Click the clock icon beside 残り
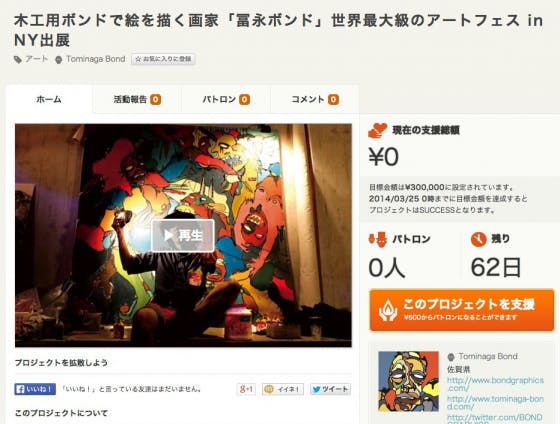Screen dimensions: 560x424 coord(479,239)
